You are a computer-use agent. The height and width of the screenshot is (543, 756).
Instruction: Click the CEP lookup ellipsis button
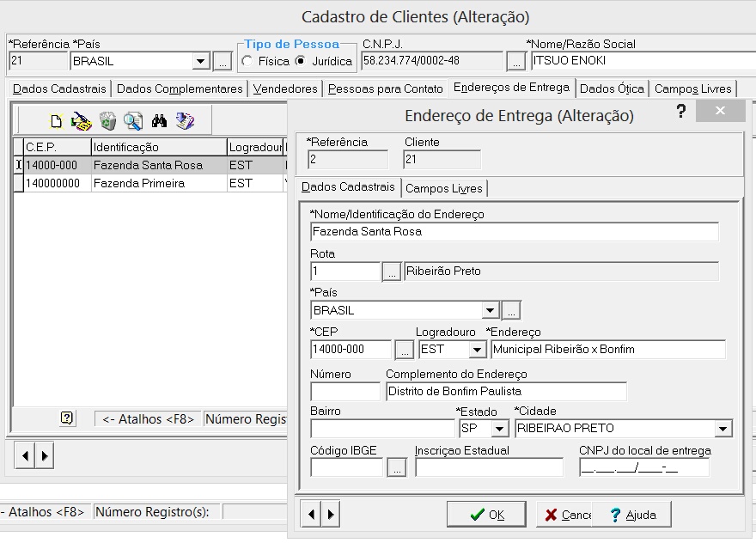click(405, 350)
